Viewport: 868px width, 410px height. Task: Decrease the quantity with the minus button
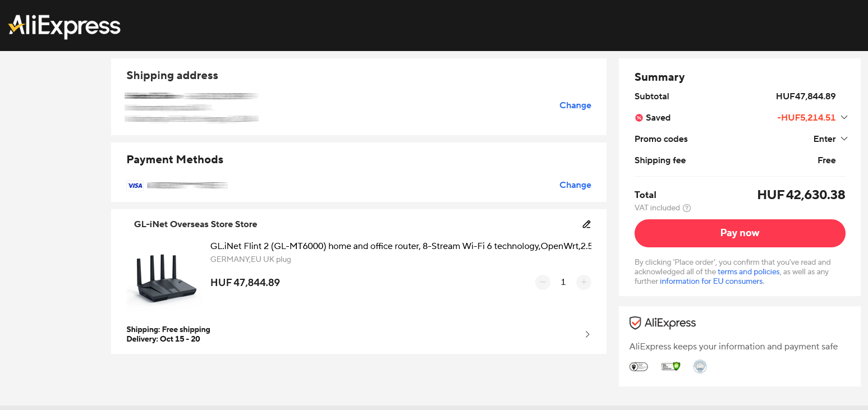click(543, 282)
